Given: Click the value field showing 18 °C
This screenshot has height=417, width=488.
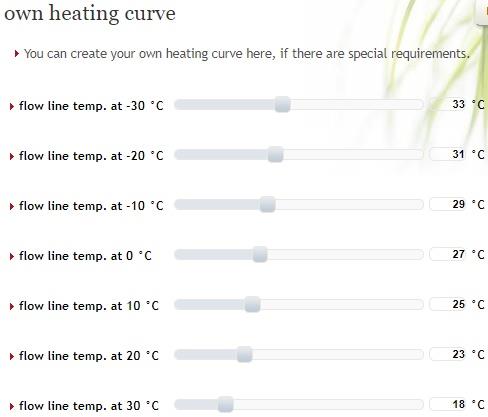Looking at the screenshot, I should click(448, 404).
